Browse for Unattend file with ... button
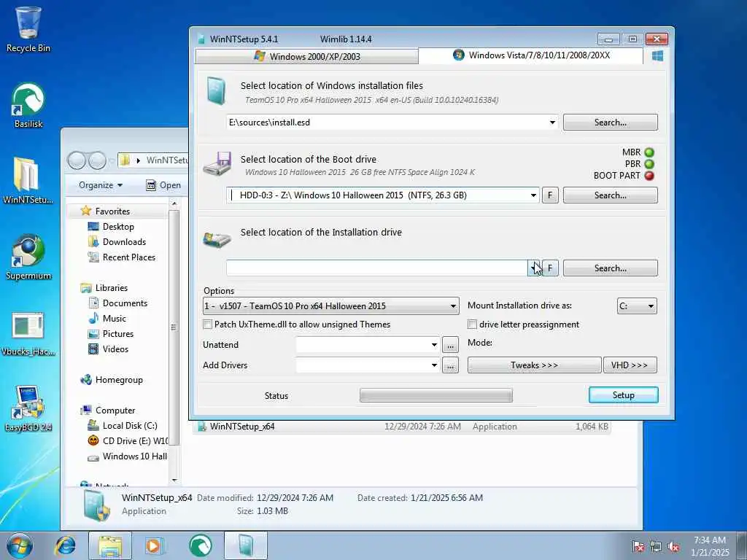747x560 pixels. click(450, 345)
